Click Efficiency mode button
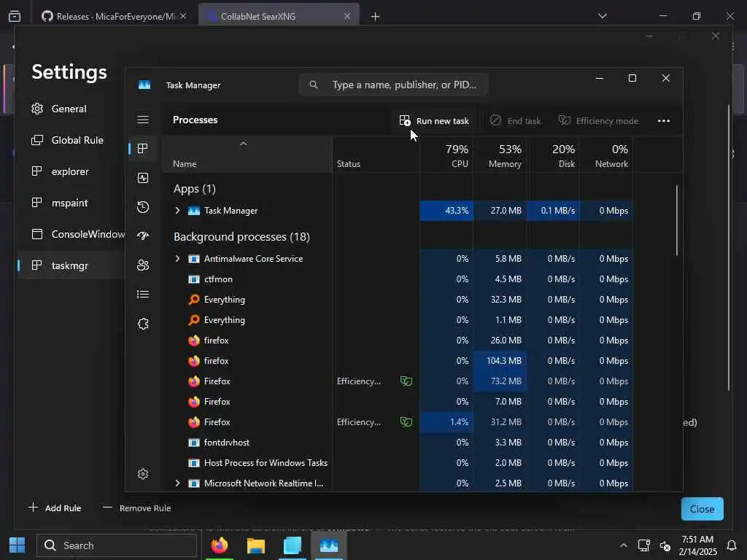This screenshot has width=747, height=560. point(598,121)
